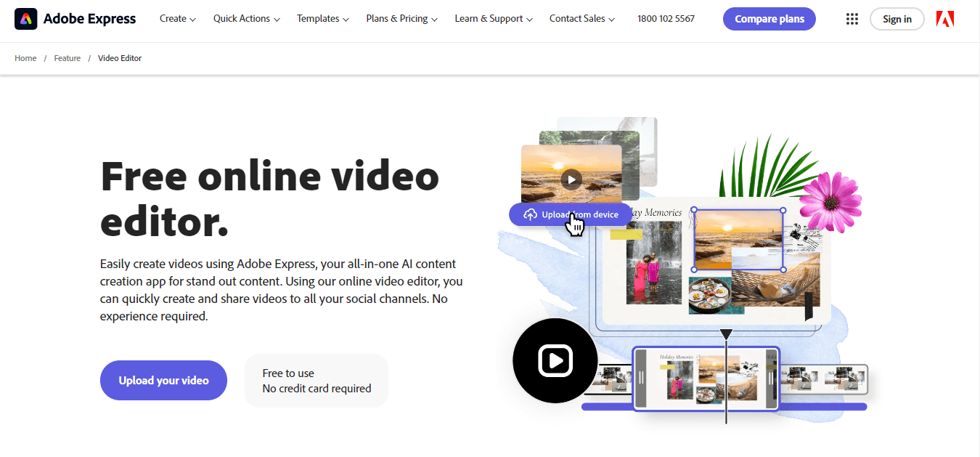Expand the Contact Sales dropdown

582,19
